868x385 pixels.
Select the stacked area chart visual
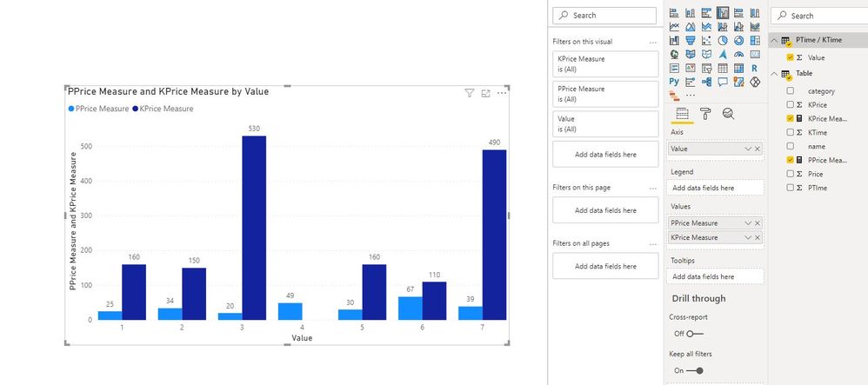[x=706, y=27]
